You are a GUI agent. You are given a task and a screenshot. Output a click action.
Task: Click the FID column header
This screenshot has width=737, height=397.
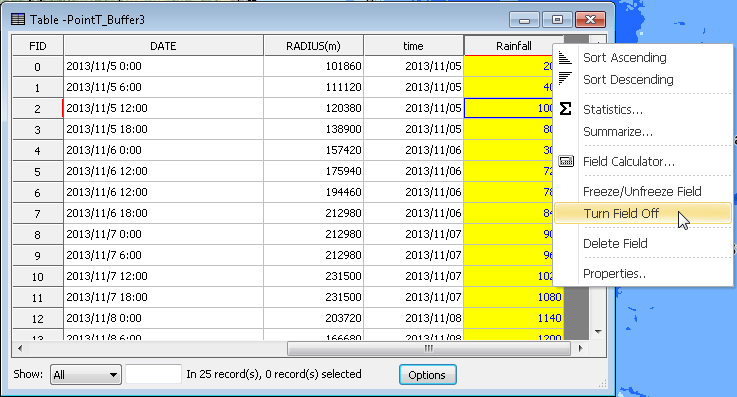tap(38, 46)
